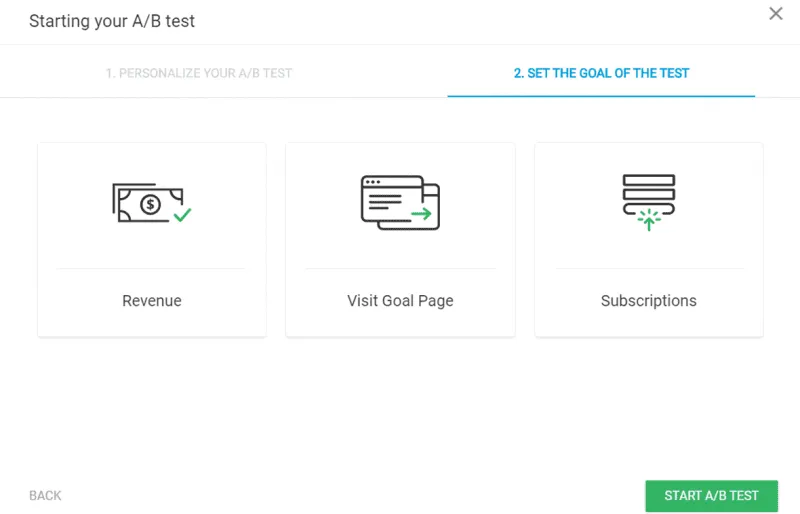The height and width of the screenshot is (514, 800).
Task: Select Set the Goal of the Test tab
Action: point(601,73)
